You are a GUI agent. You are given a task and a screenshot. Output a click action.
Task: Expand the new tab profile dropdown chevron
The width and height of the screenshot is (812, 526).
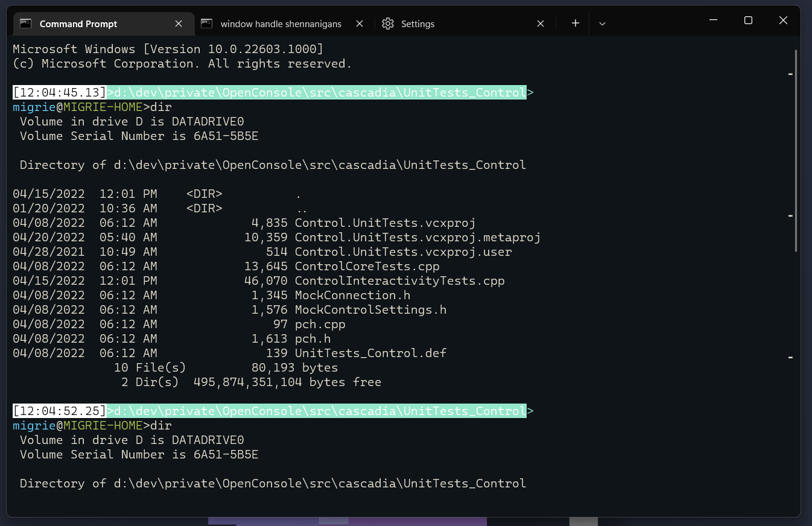(x=602, y=24)
